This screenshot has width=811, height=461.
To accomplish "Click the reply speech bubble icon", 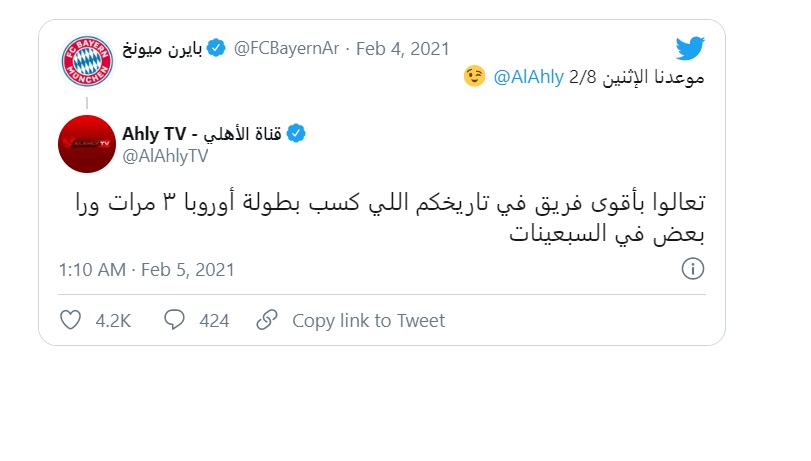I will pos(174,320).
